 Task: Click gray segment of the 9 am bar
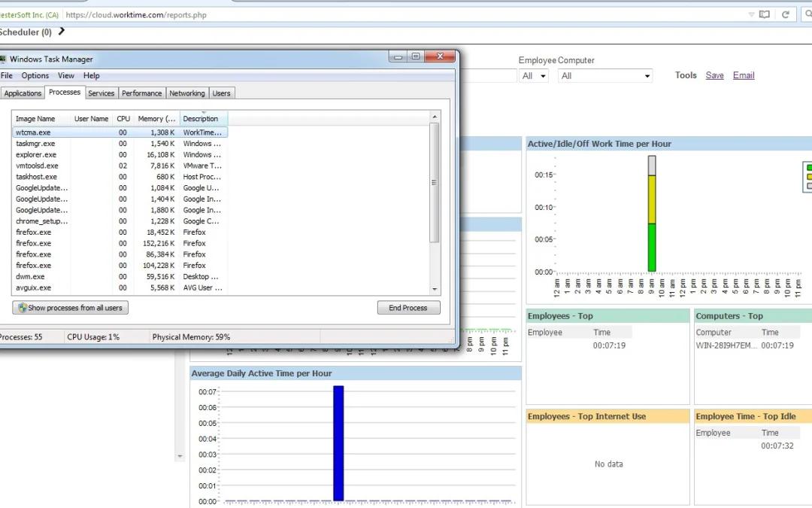coord(652,166)
